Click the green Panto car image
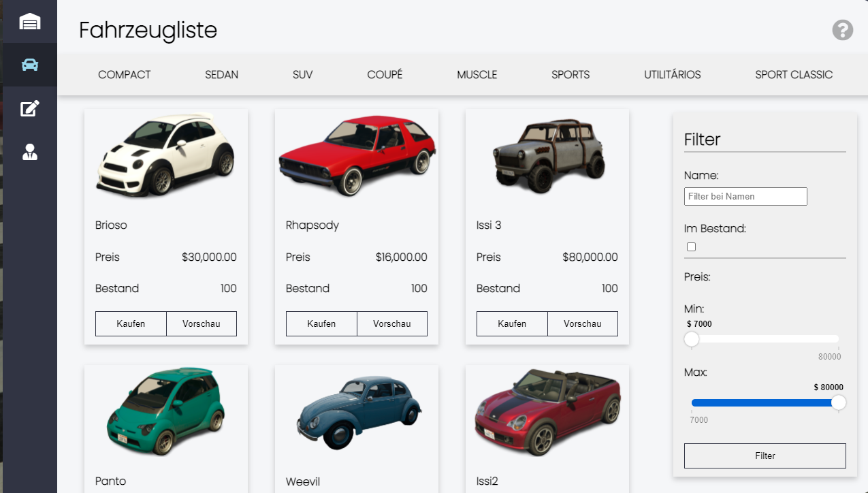 165,413
